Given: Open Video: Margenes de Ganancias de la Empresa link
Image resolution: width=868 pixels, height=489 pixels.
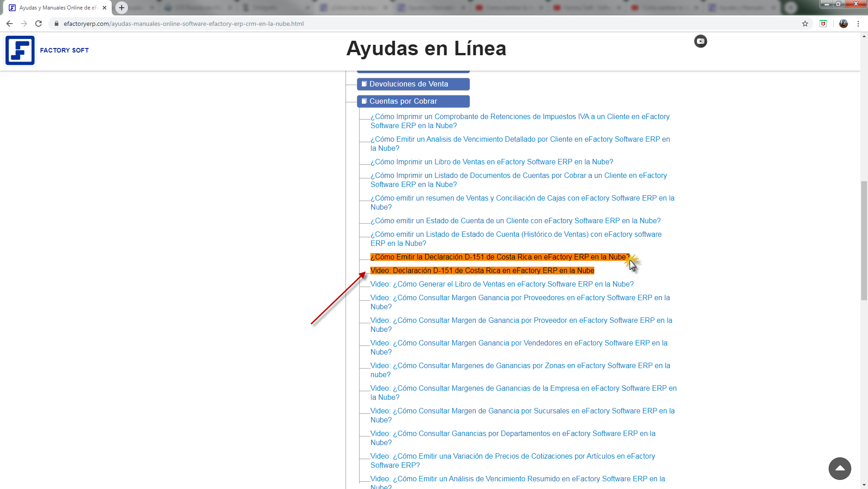Looking at the screenshot, I should coord(524,393).
